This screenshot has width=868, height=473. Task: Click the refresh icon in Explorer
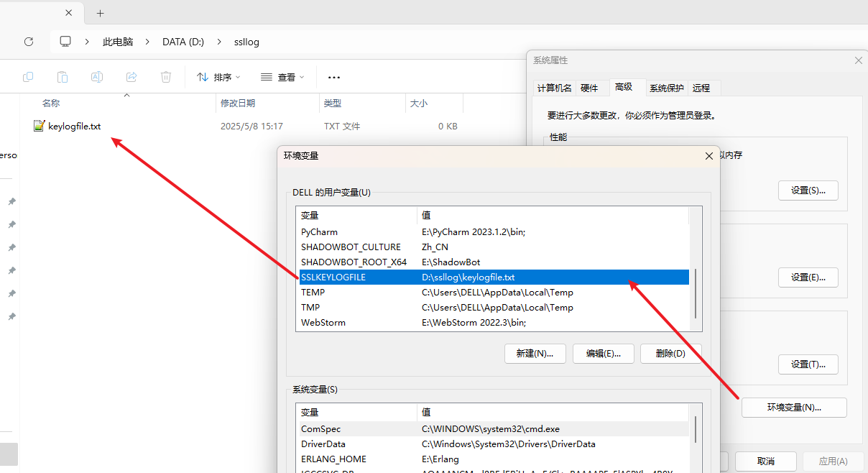pos(29,42)
